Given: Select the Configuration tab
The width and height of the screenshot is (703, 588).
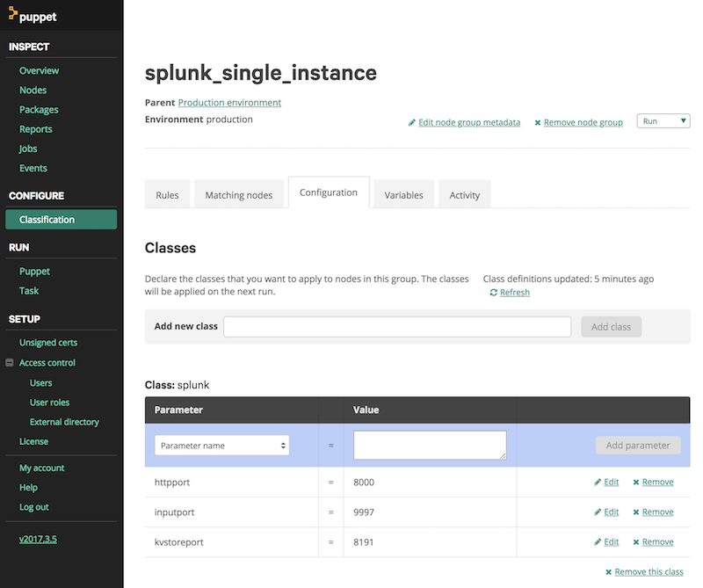Looking at the screenshot, I should [329, 192].
